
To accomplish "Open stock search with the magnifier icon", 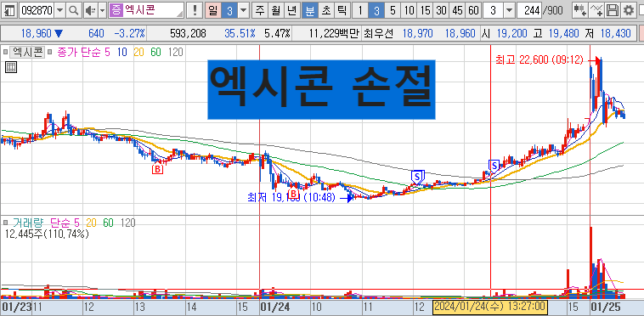I will tap(74, 10).
